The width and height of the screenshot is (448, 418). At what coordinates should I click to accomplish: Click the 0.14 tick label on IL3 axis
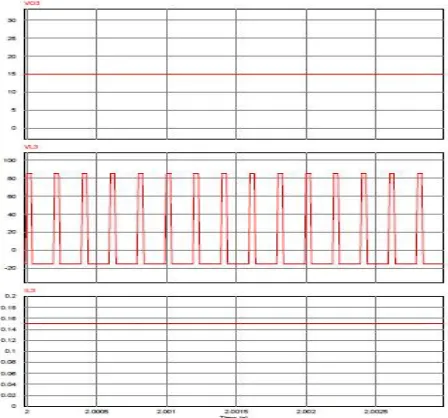click(x=9, y=329)
